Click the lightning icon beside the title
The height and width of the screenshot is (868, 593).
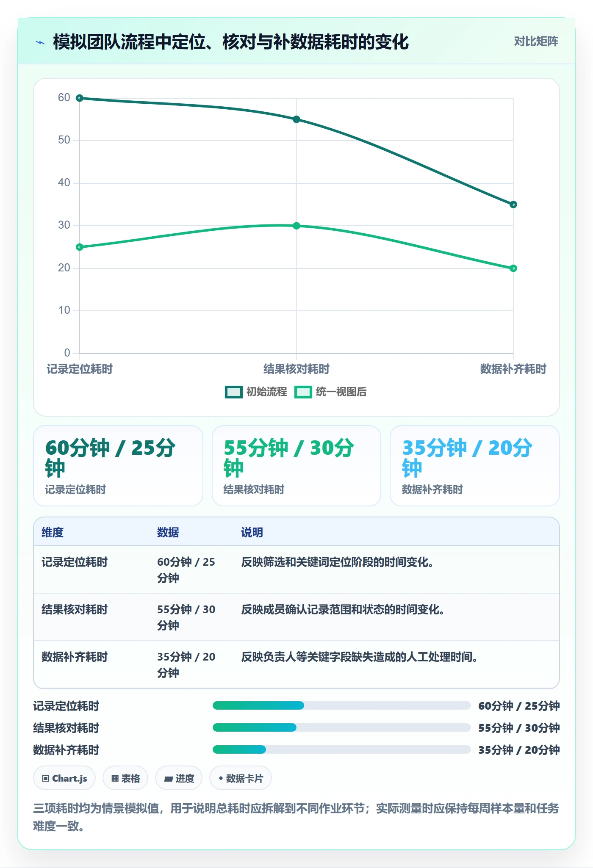point(40,42)
